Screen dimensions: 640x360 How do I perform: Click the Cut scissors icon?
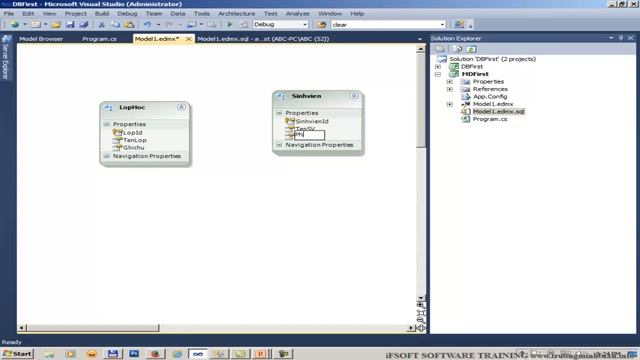click(x=102, y=24)
